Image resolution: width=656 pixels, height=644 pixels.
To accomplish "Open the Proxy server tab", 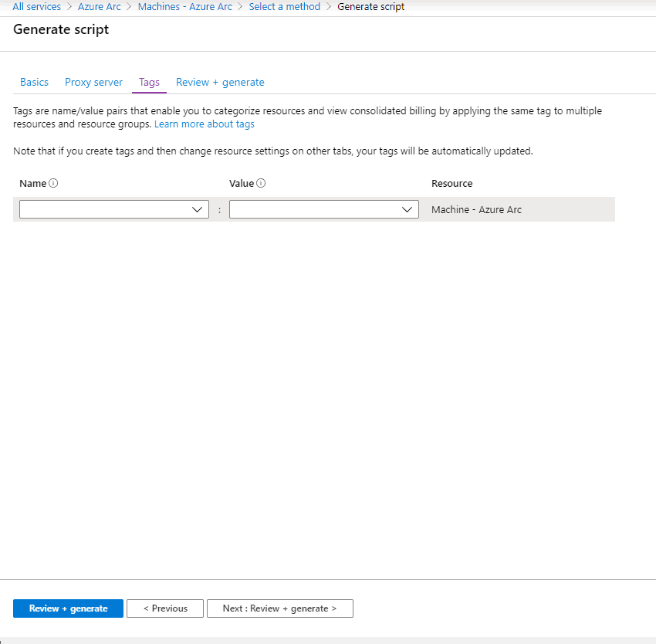I will point(93,83).
